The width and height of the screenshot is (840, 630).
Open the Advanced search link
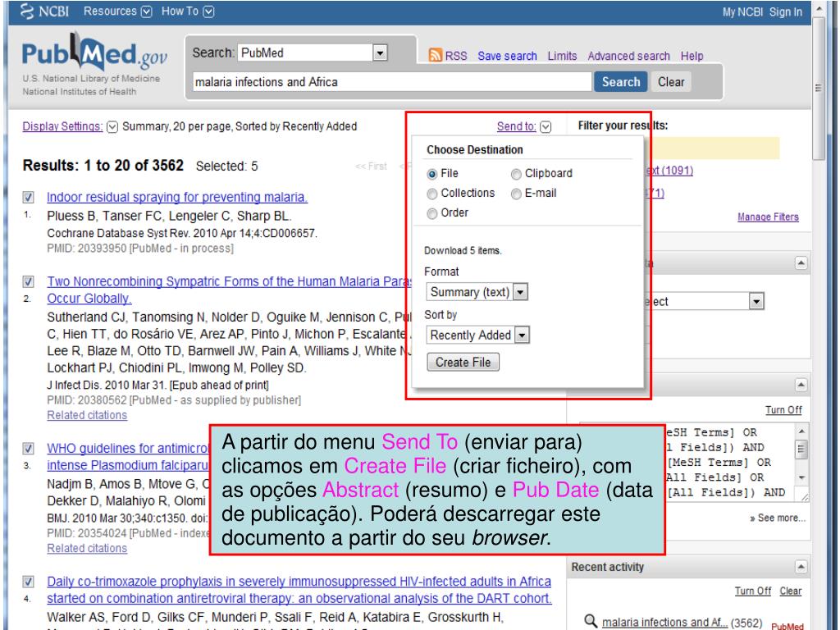628,56
